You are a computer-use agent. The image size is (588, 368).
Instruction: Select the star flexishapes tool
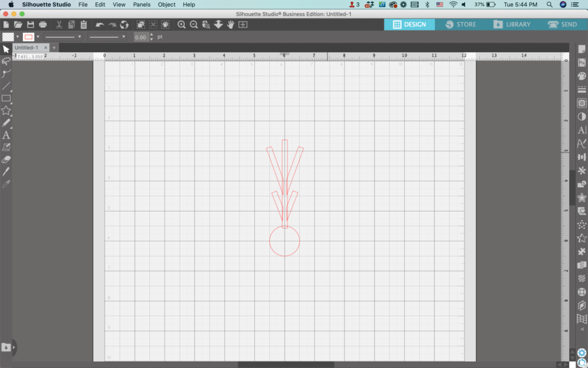(6, 110)
